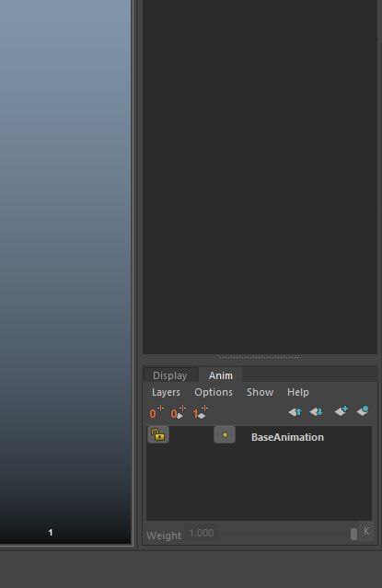
Task: Click the Weight slider handle
Action: (x=353, y=534)
